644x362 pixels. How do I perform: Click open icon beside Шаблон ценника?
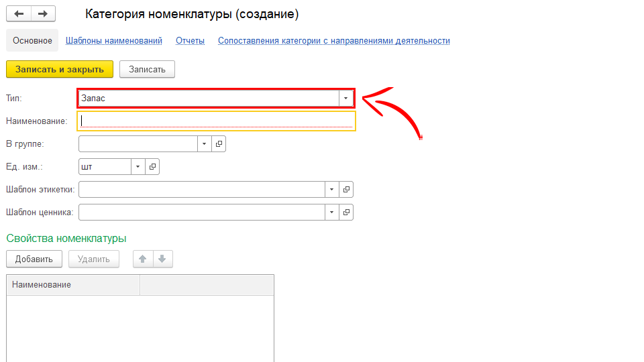346,213
